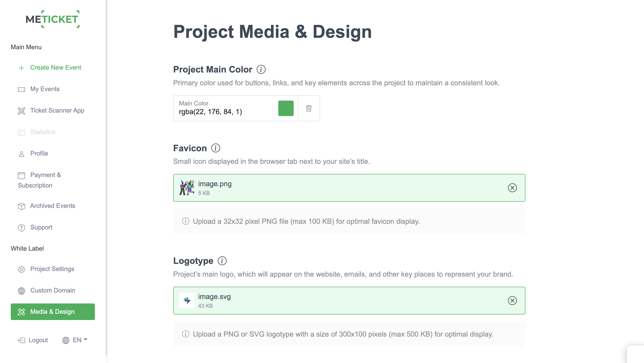This screenshot has height=363, width=644.
Task: Open Project Settings under White Label
Action: 52,269
